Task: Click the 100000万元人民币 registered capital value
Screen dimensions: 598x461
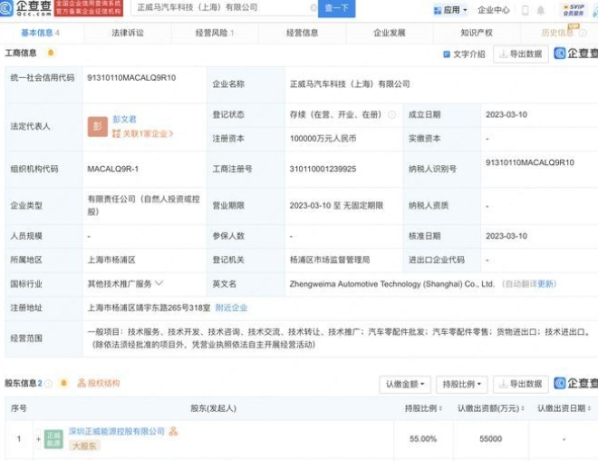Action: pos(323,138)
